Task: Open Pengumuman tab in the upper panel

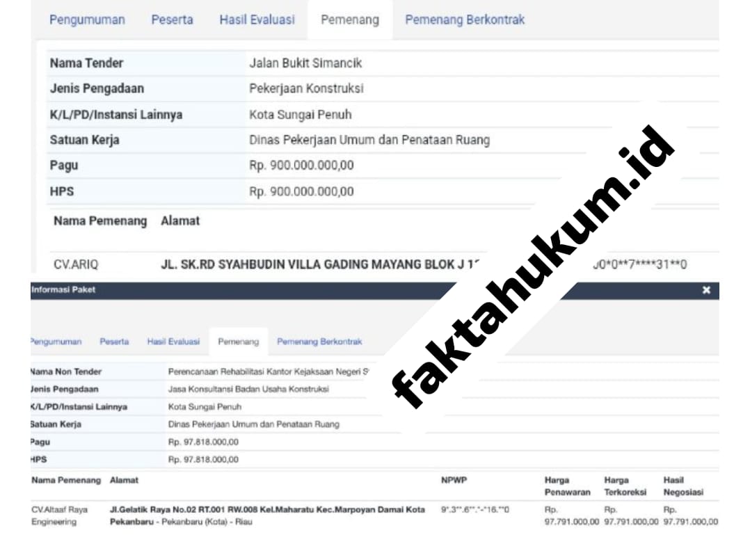Action: (x=87, y=19)
